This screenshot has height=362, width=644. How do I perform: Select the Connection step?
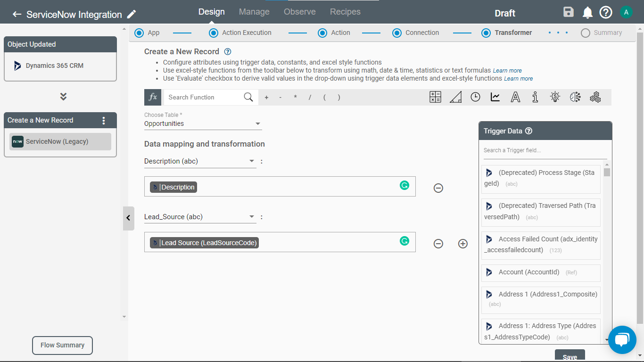(416, 33)
